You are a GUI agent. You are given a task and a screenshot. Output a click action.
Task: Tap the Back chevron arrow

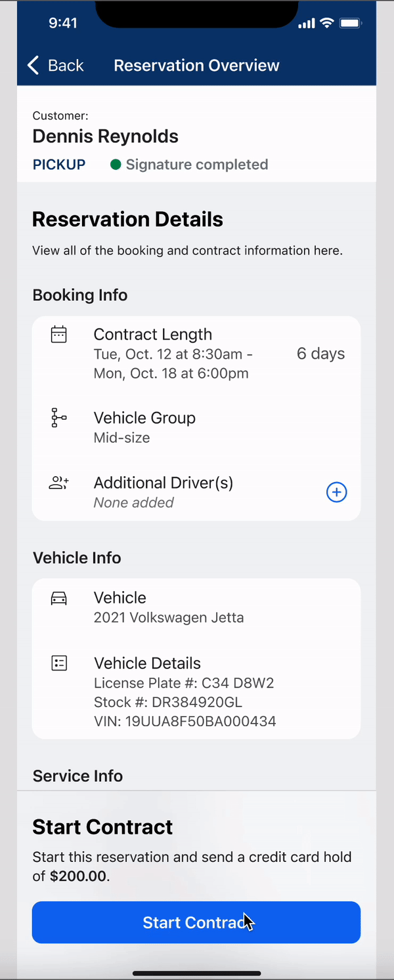[x=33, y=65]
